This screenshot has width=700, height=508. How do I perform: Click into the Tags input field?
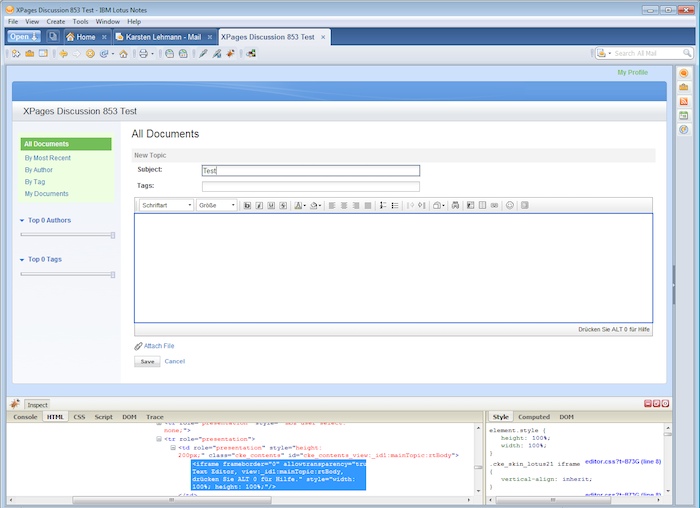311,186
